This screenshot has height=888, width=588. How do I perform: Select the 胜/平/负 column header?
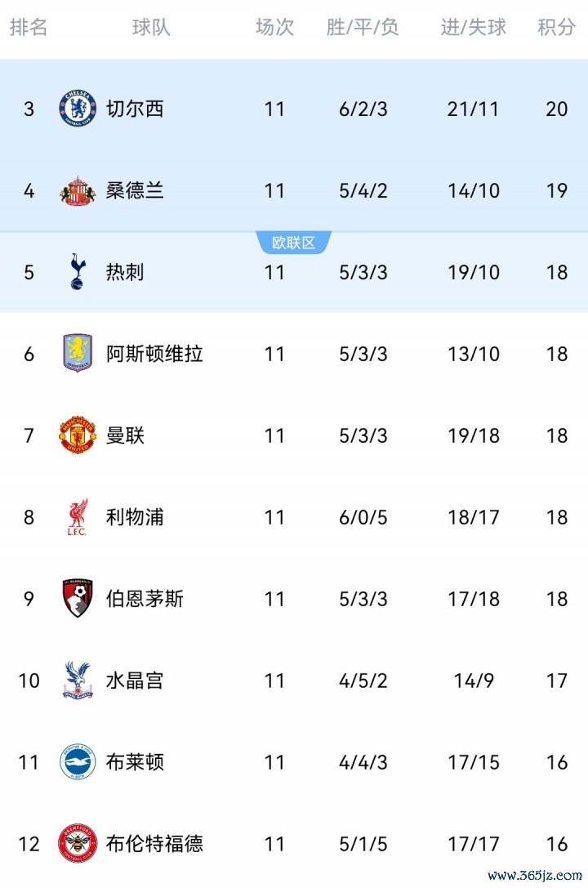coord(363,27)
